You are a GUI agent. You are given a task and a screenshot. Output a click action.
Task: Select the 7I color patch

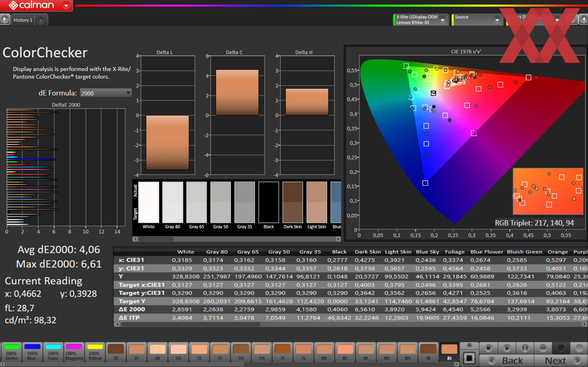point(282,352)
